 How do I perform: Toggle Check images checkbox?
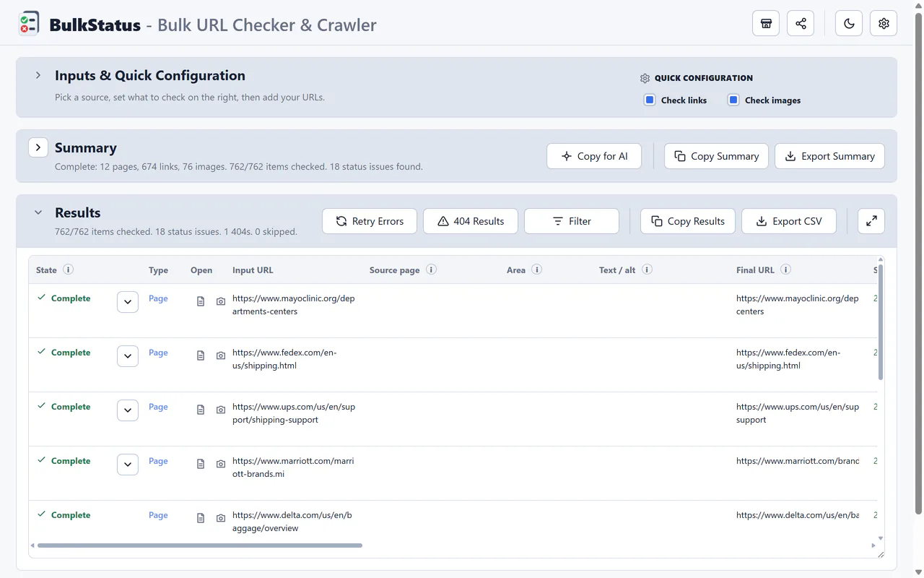pyautogui.click(x=733, y=100)
